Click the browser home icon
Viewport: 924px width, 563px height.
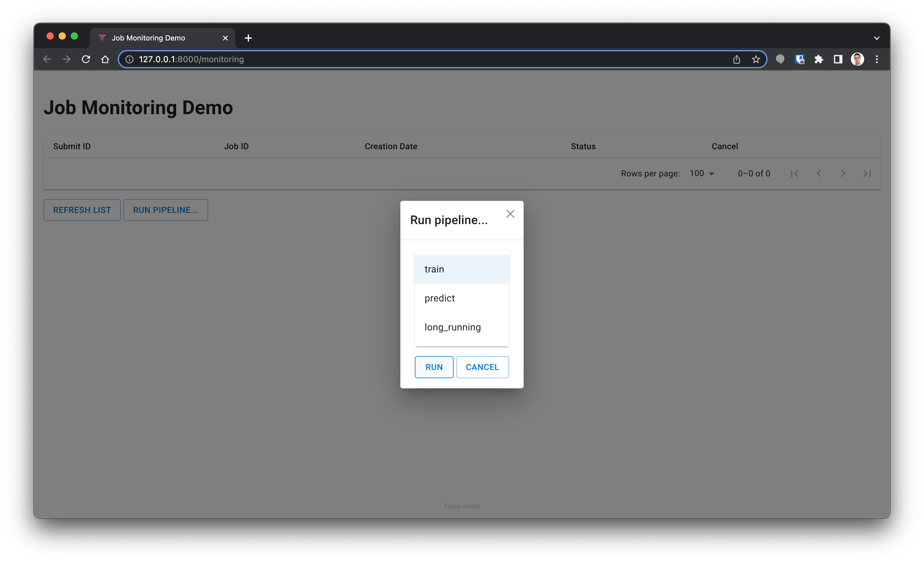[105, 59]
